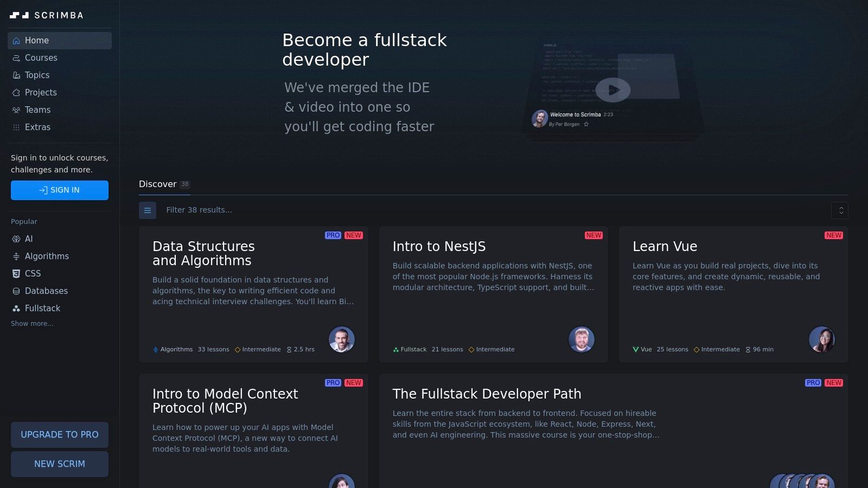The height and width of the screenshot is (488, 868).
Task: Open the sort order control on the right
Action: 840,210
